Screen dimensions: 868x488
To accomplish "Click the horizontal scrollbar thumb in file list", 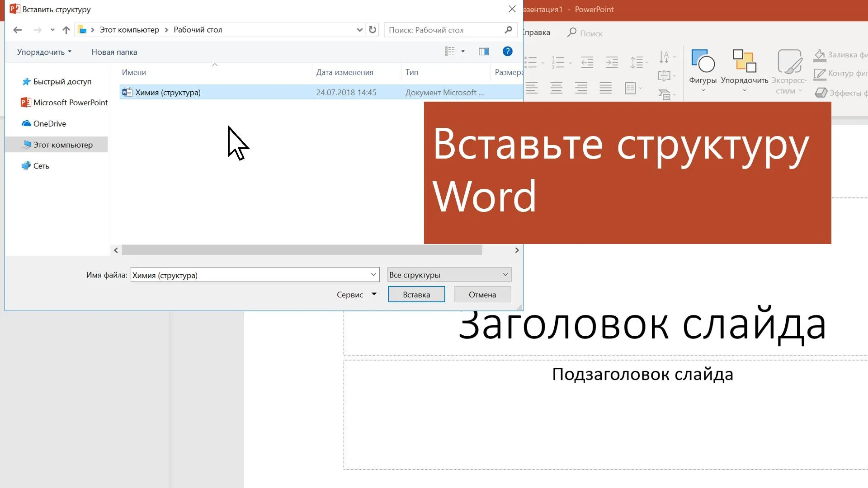I will (302, 250).
